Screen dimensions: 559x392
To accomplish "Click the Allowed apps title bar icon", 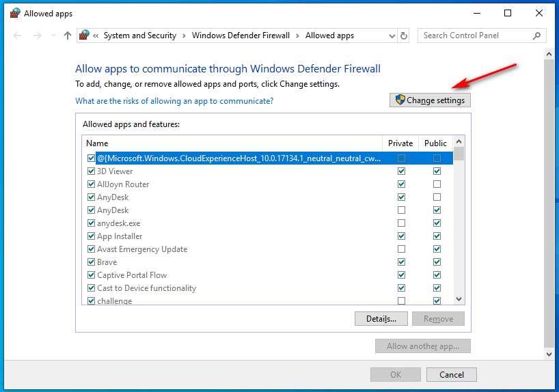I will 15,14.
